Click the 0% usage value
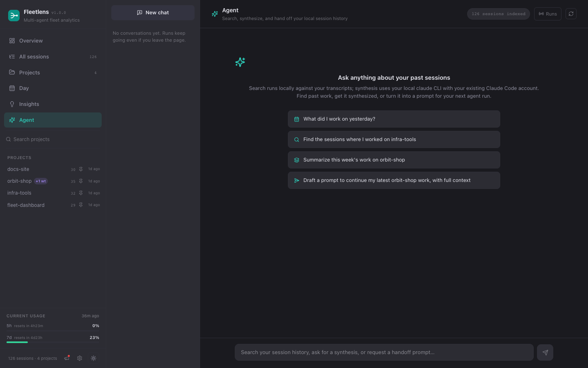The height and width of the screenshot is (368, 588). pos(96,326)
